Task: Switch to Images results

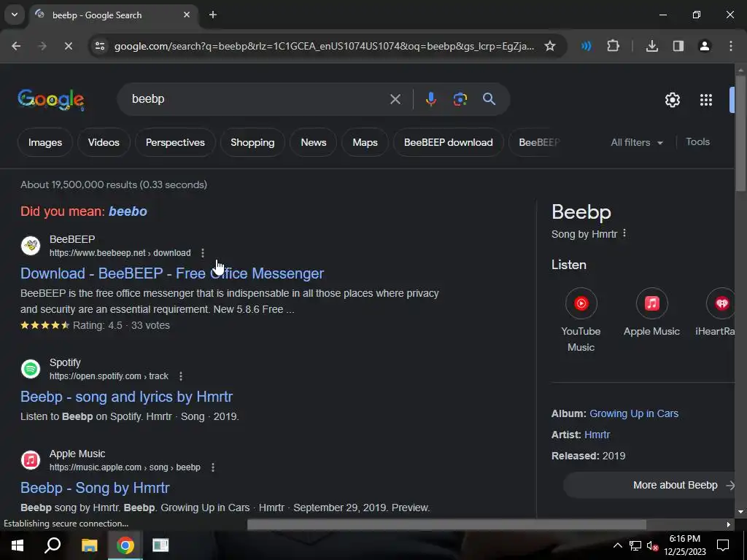Action: 45,142
